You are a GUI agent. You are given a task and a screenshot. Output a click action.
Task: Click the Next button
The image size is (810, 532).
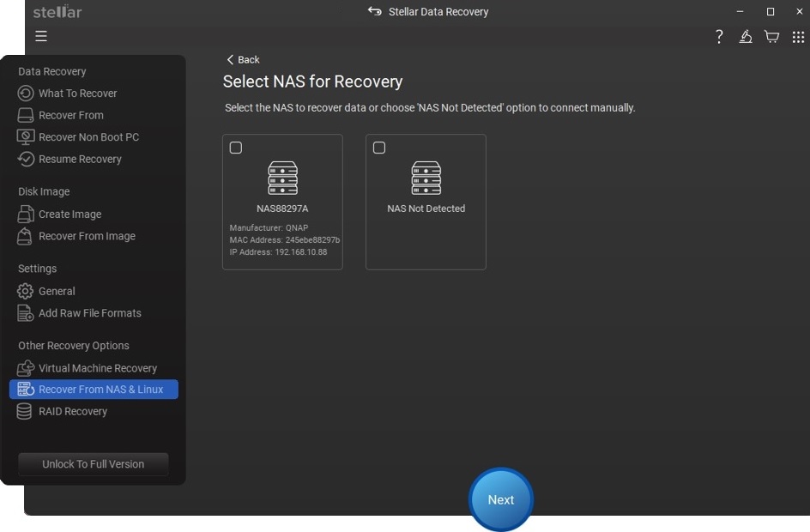click(500, 499)
